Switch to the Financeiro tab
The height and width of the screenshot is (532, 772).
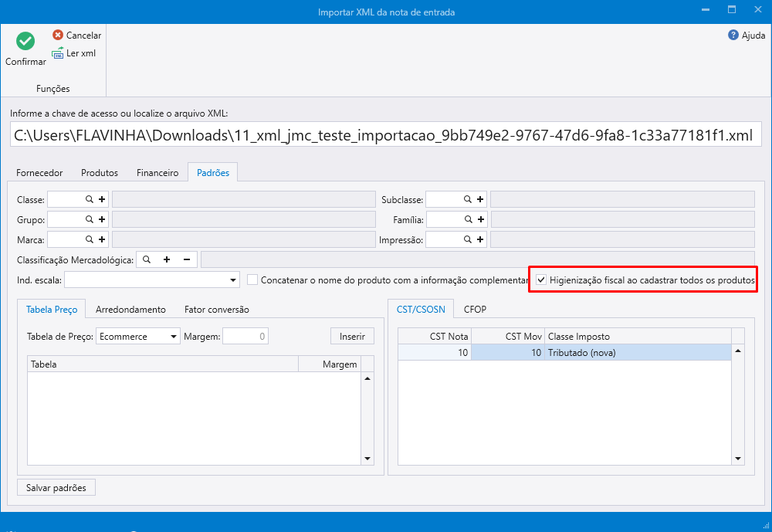click(157, 173)
